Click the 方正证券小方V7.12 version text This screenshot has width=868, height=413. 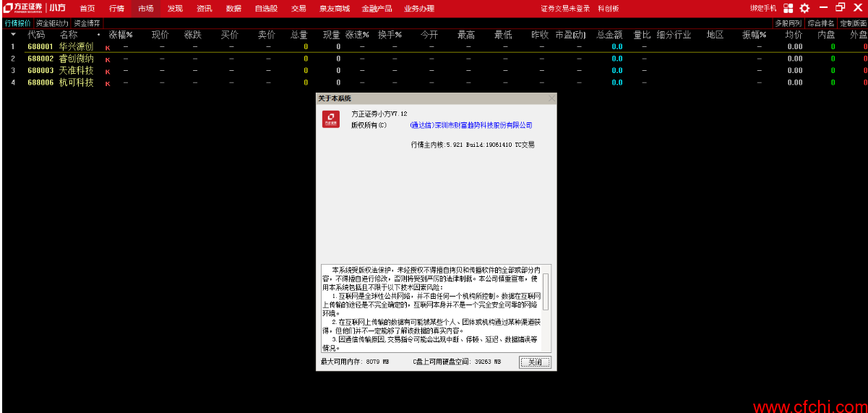click(379, 114)
